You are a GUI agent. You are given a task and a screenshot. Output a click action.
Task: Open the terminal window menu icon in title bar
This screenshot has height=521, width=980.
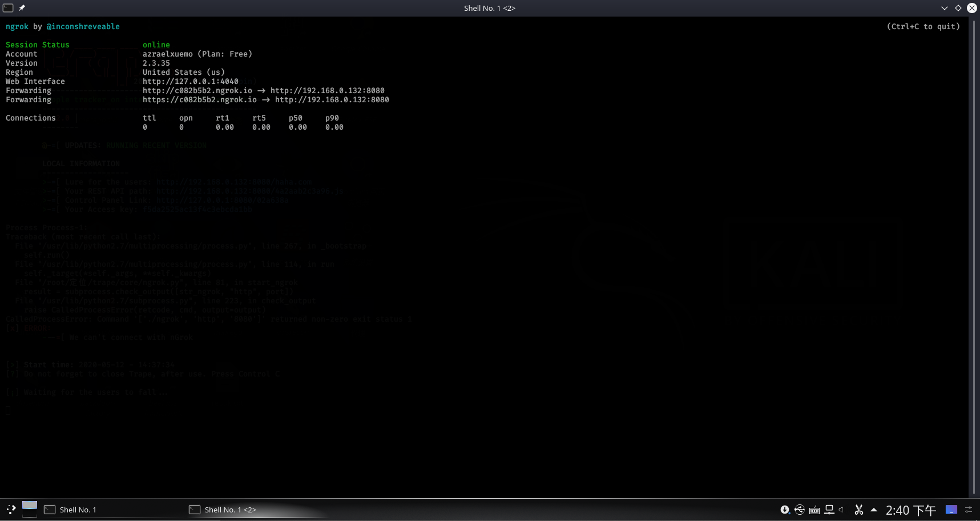8,8
